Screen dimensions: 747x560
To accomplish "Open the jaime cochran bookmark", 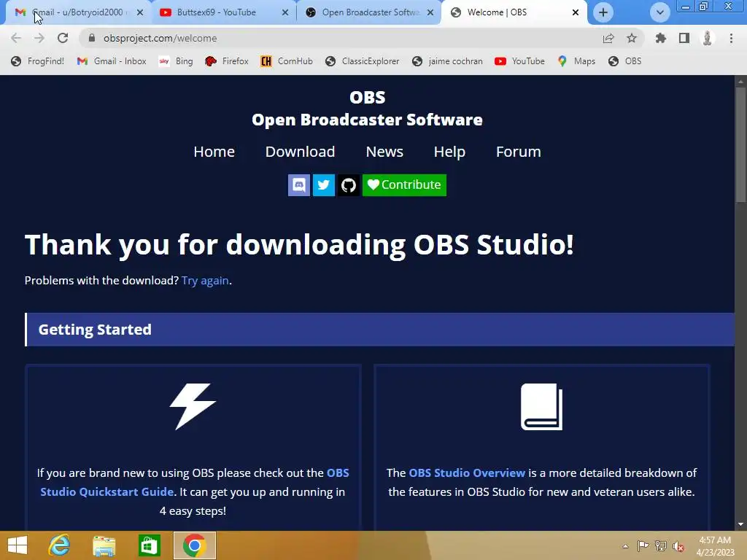I will pyautogui.click(x=447, y=61).
